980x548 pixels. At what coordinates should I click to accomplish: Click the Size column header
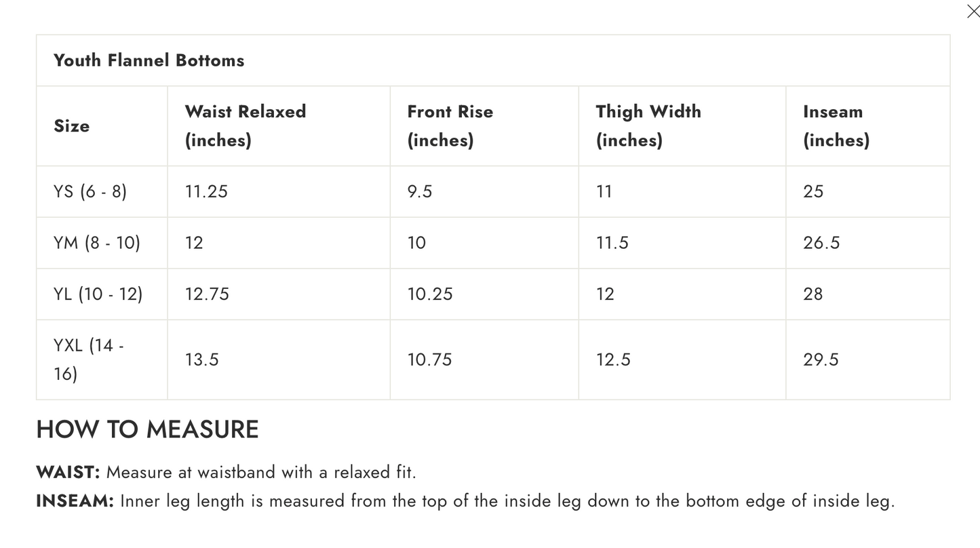click(x=72, y=126)
